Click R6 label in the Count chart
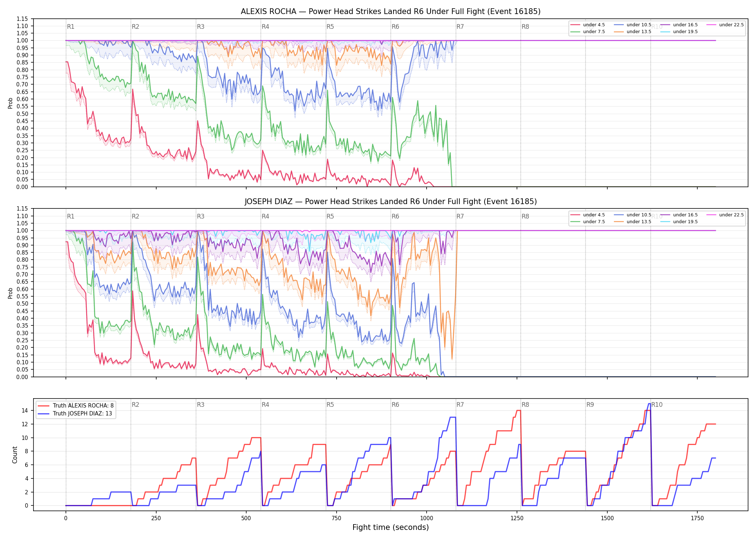756x540 pixels. point(395,405)
